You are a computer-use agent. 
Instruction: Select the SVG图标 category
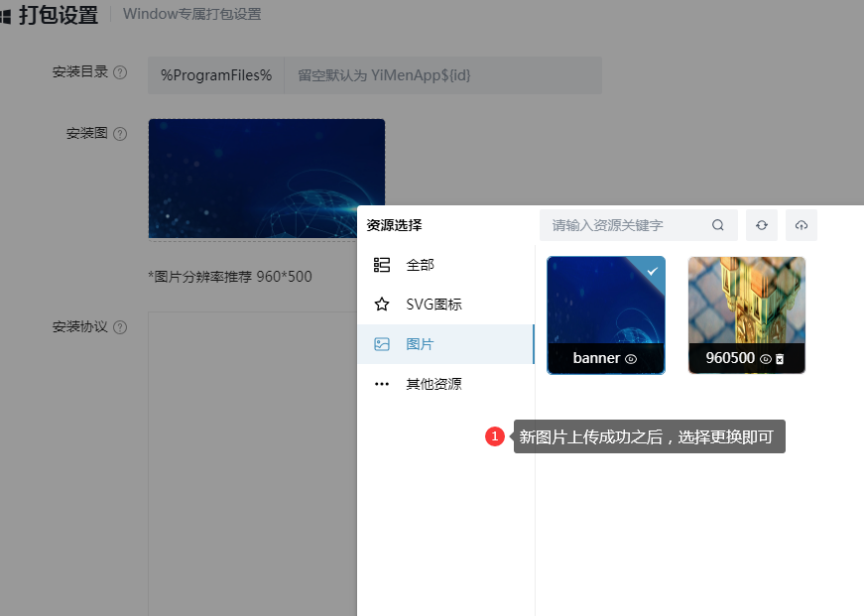point(445,305)
